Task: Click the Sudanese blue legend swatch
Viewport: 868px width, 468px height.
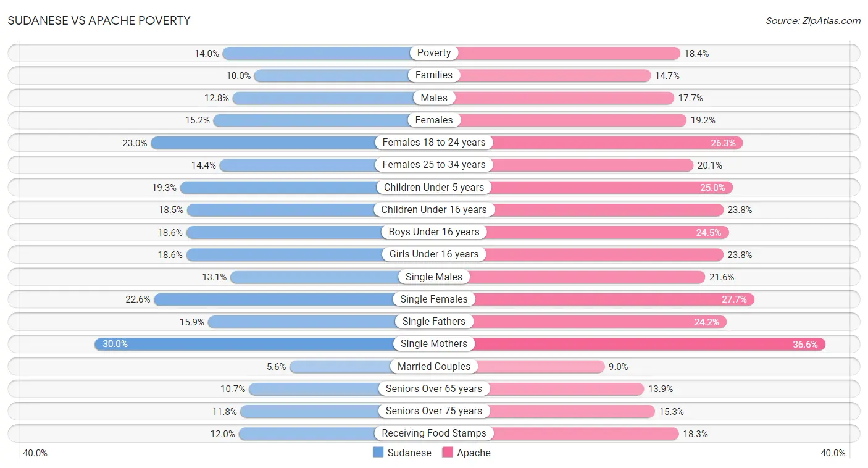Action: click(x=378, y=453)
